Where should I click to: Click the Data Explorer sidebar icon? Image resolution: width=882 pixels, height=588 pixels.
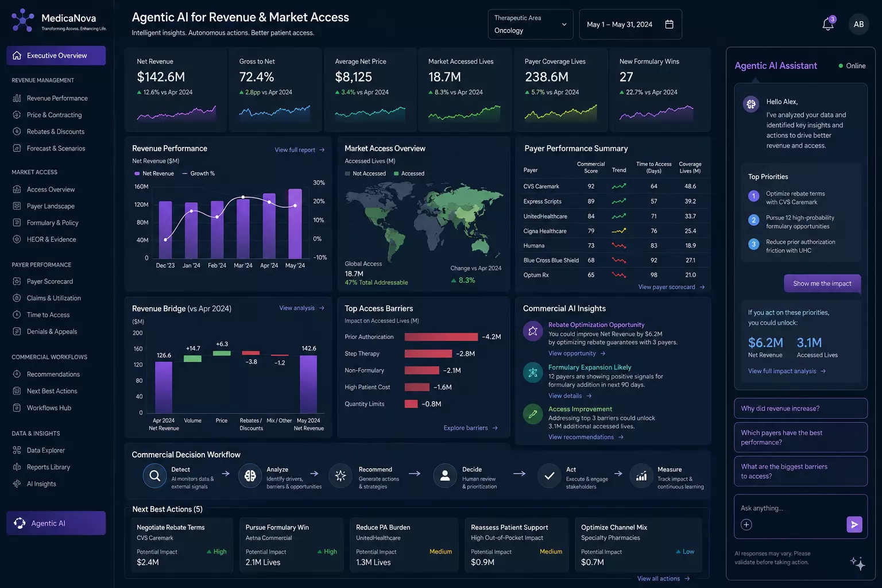point(17,450)
